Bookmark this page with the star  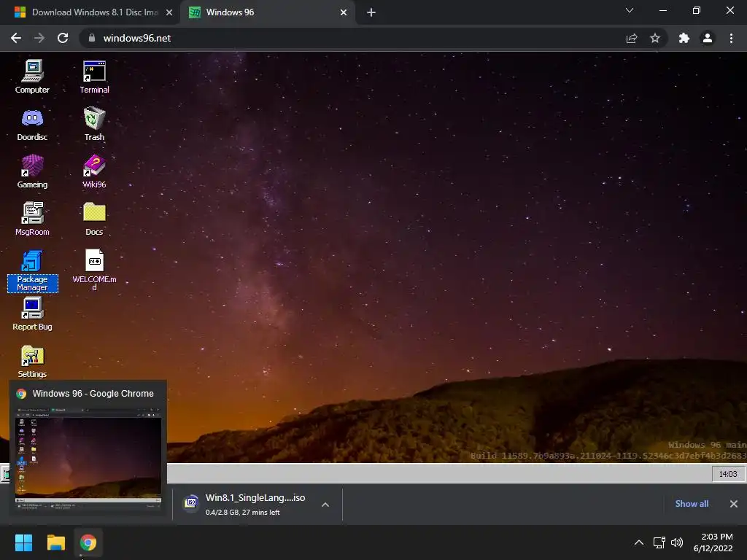[x=655, y=38]
